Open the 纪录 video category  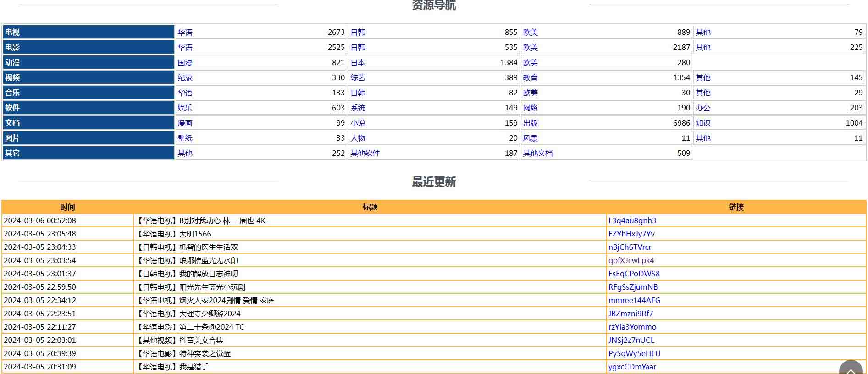tap(185, 77)
